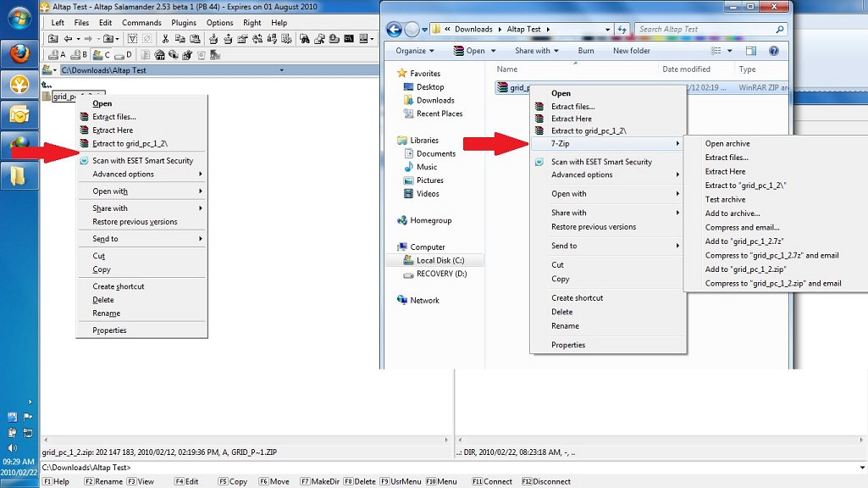Open the Back history dropdown arrow in Salamander
The width and height of the screenshot is (868, 488).
point(79,39)
